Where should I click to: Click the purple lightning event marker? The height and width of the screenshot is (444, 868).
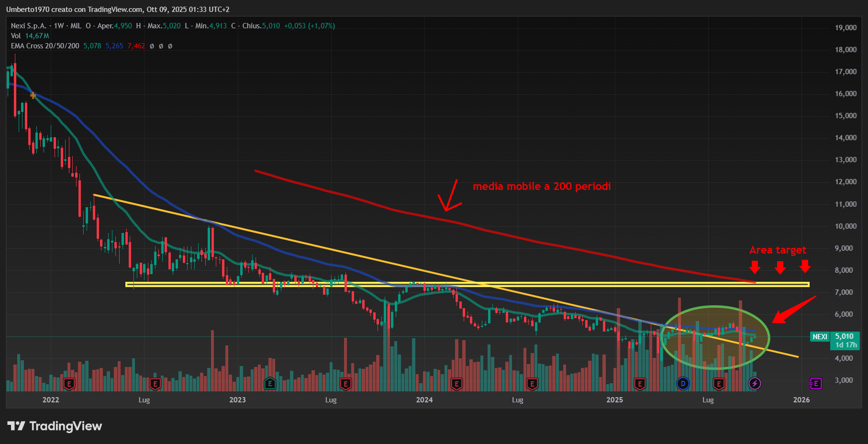coord(755,383)
